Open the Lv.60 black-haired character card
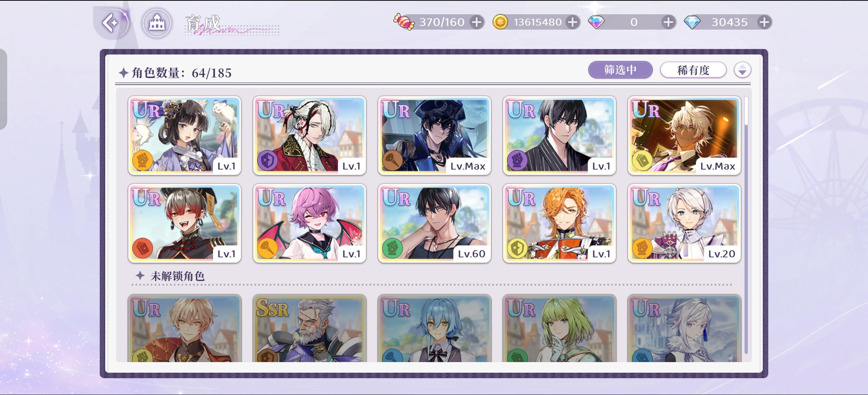Screen dimensions: 868x395 pos(434,223)
